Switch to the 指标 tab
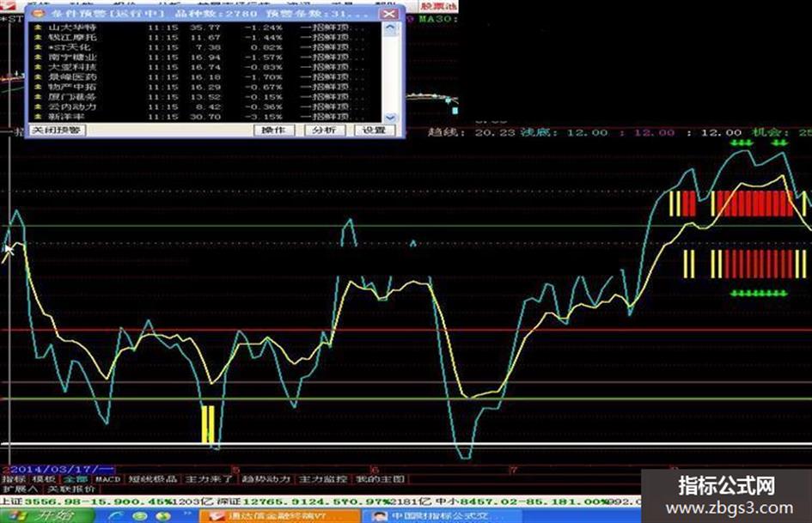This screenshot has width=812, height=523. coord(15,479)
